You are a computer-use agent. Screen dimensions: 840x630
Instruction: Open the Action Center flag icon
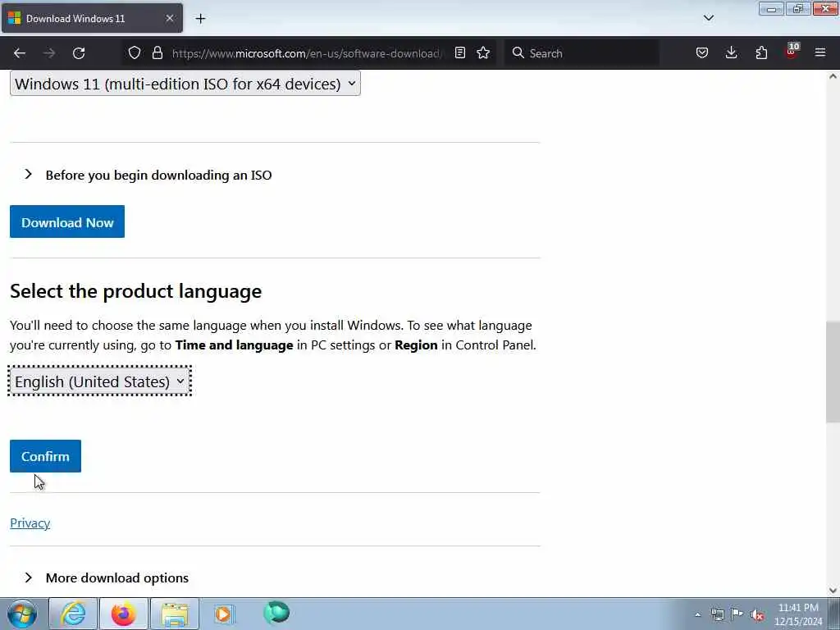click(x=737, y=614)
